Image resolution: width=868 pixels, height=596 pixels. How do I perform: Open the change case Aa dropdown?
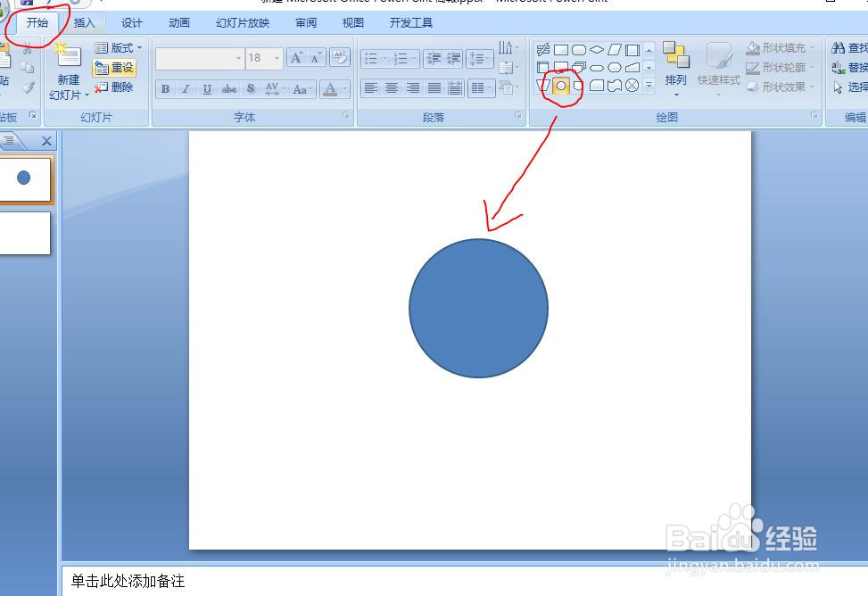(x=302, y=88)
